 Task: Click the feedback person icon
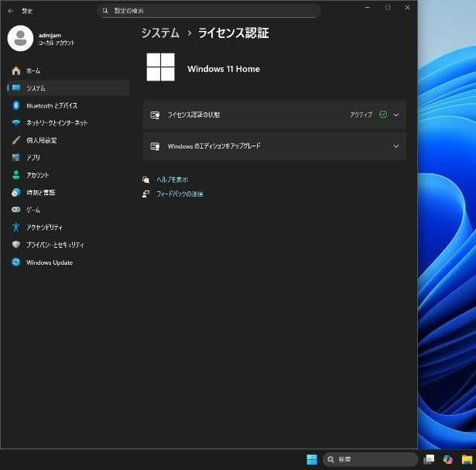146,194
